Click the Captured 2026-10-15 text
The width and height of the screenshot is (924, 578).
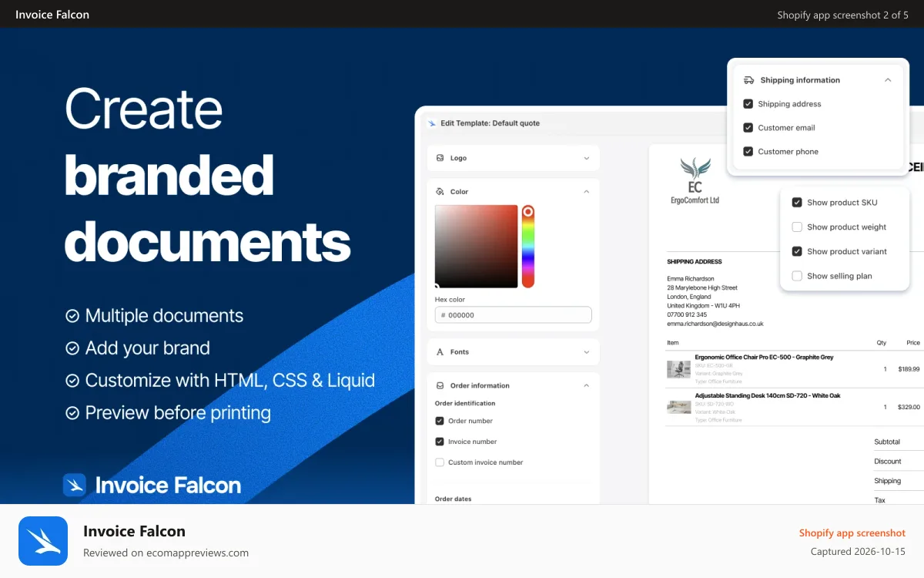tap(858, 552)
